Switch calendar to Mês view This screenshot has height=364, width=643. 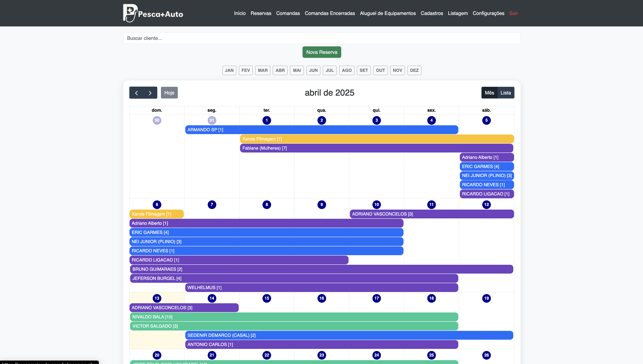(489, 93)
